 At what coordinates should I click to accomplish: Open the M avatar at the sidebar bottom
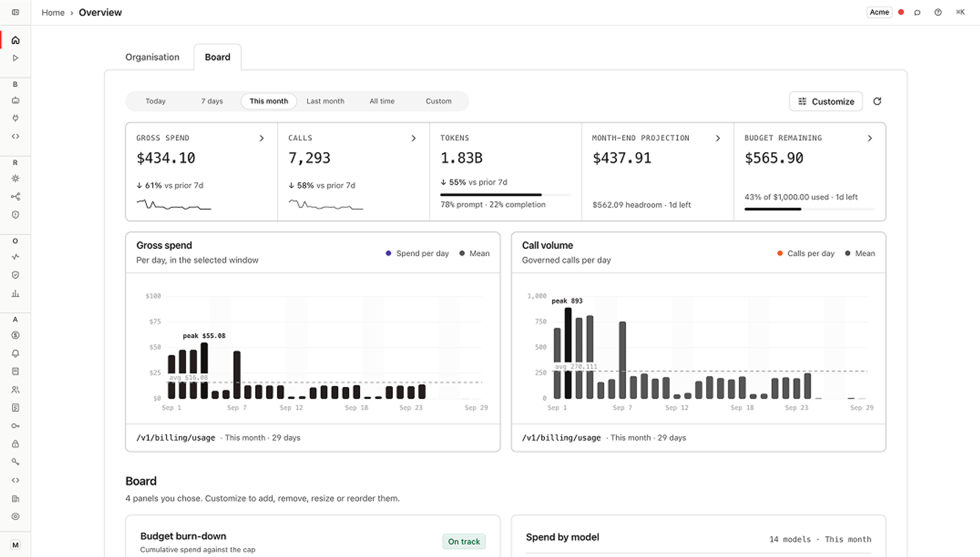pos(15,545)
